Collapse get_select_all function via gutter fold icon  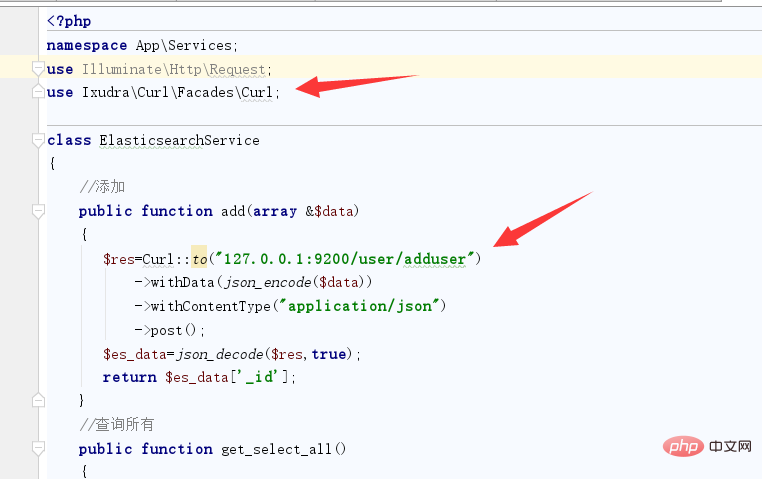coord(38,449)
